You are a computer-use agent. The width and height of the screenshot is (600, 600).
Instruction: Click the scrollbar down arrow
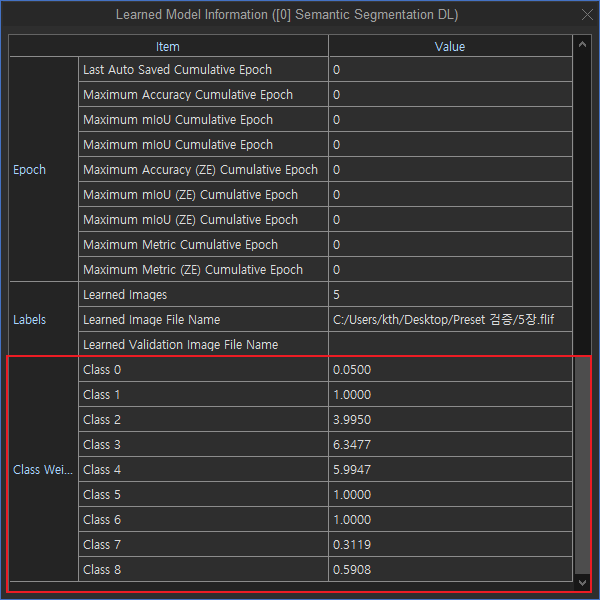click(x=582, y=581)
